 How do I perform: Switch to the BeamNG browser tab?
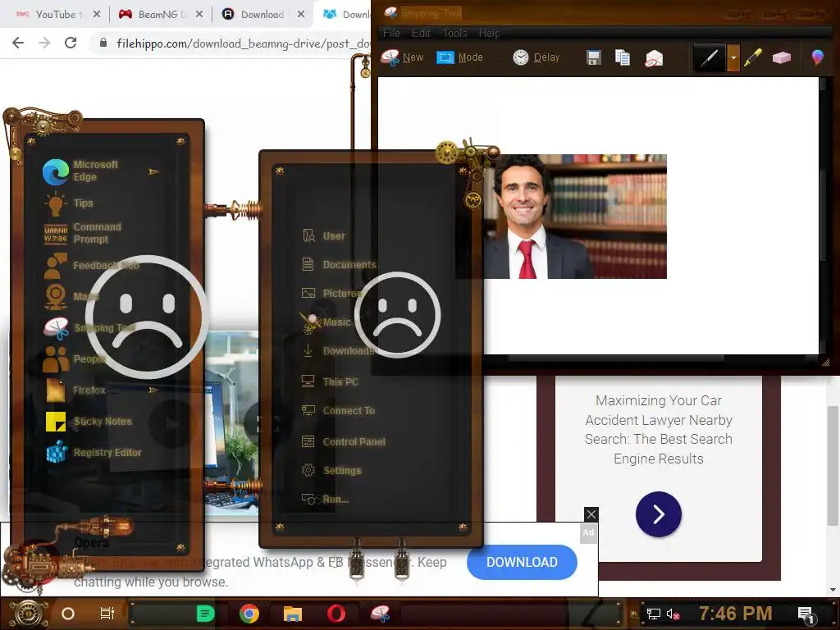(x=159, y=15)
